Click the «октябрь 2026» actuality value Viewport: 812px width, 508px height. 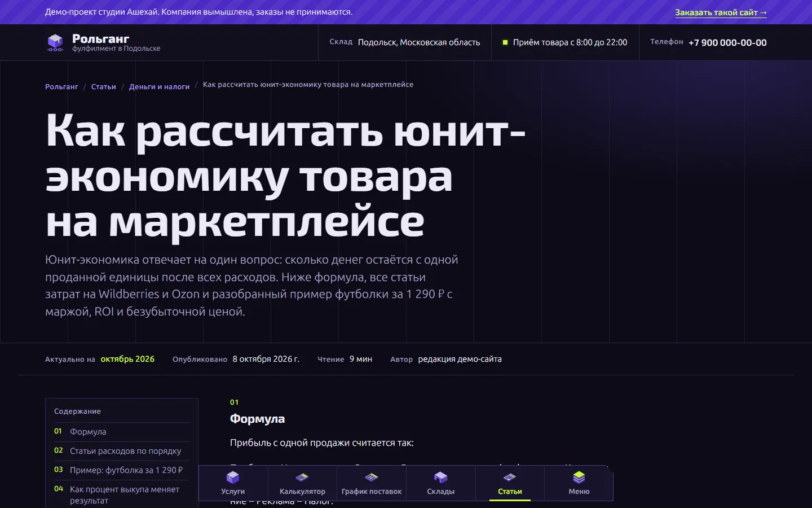(127, 359)
